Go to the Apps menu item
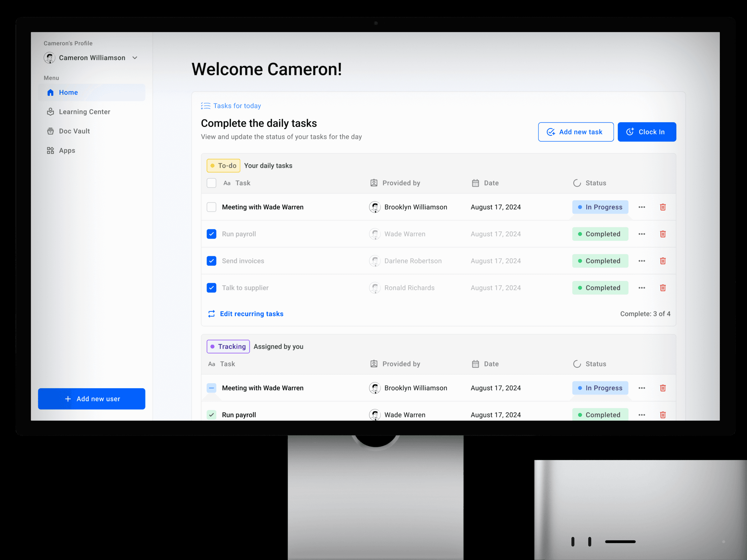This screenshot has height=560, width=747. coord(67,151)
